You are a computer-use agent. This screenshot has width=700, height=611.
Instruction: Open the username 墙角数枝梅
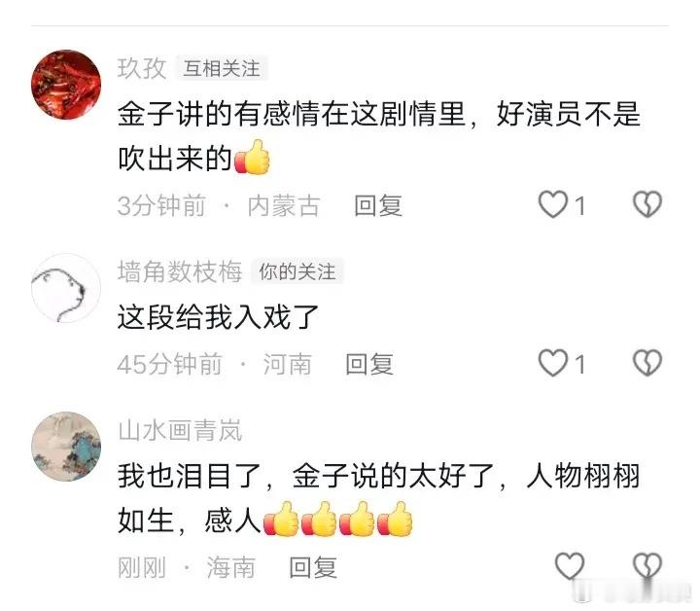[180, 271]
